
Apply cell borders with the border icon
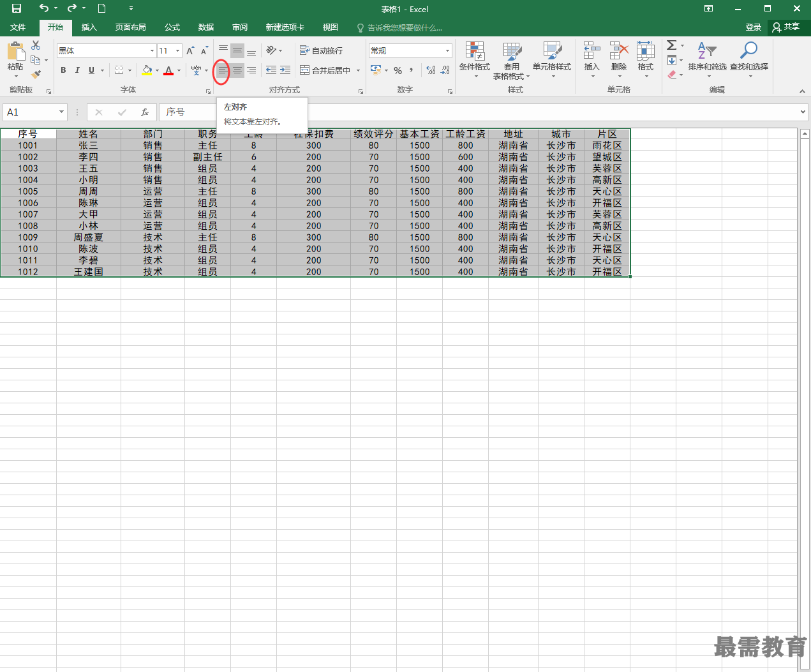pos(119,70)
